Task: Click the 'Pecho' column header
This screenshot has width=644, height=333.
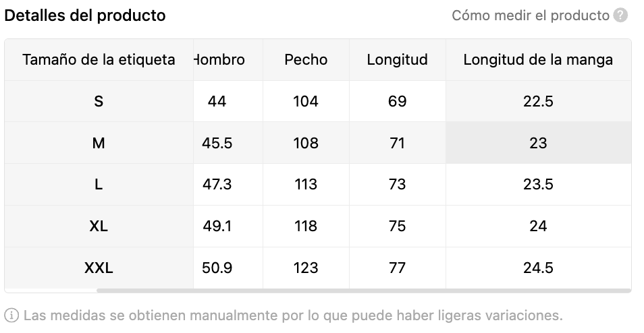Action: click(x=306, y=60)
